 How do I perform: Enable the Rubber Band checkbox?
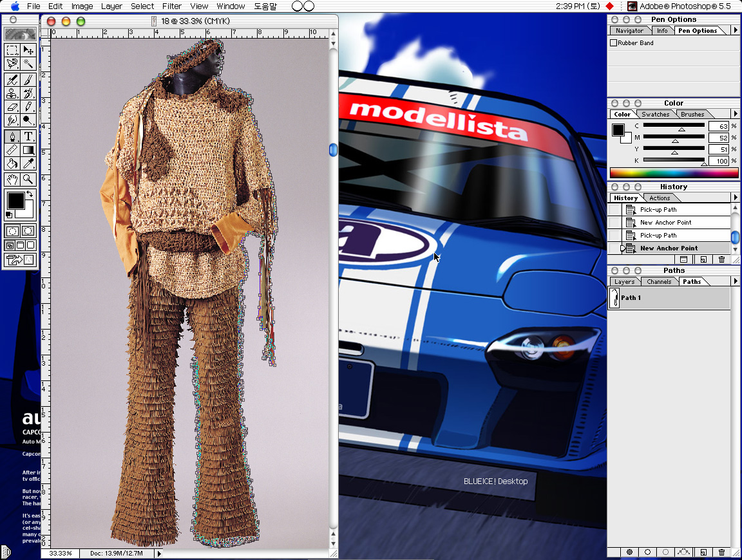pos(614,43)
